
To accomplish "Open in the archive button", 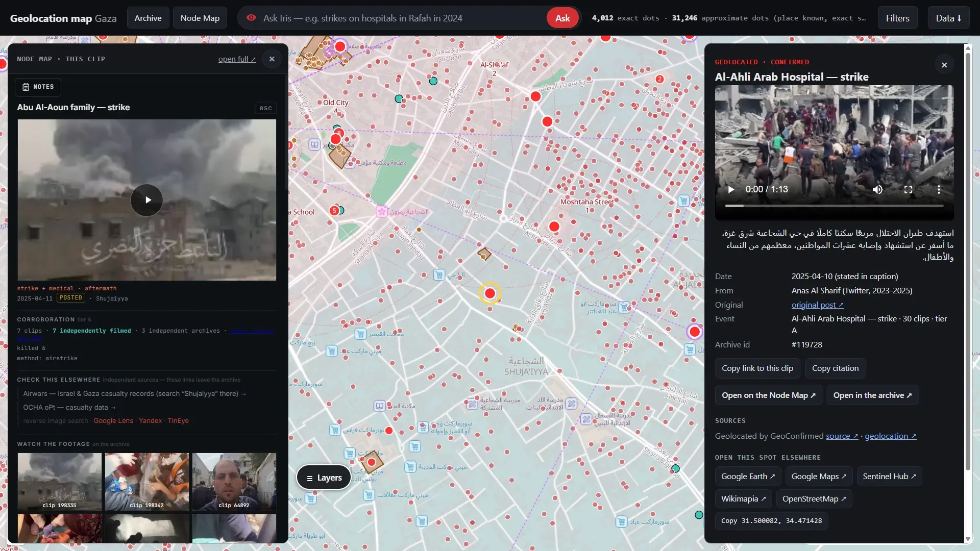I will click(872, 395).
